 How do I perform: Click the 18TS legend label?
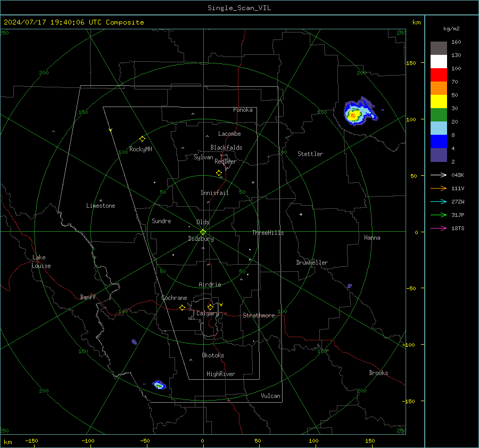pos(458,228)
